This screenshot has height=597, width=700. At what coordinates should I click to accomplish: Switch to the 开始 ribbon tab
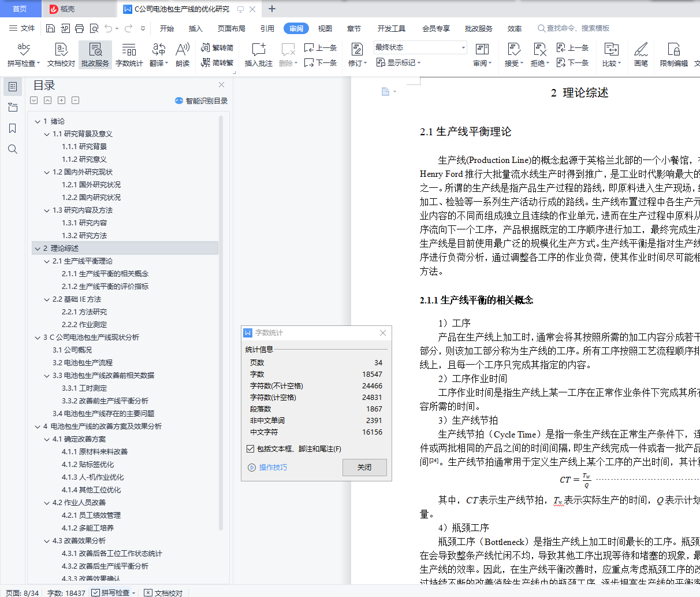pyautogui.click(x=167, y=28)
